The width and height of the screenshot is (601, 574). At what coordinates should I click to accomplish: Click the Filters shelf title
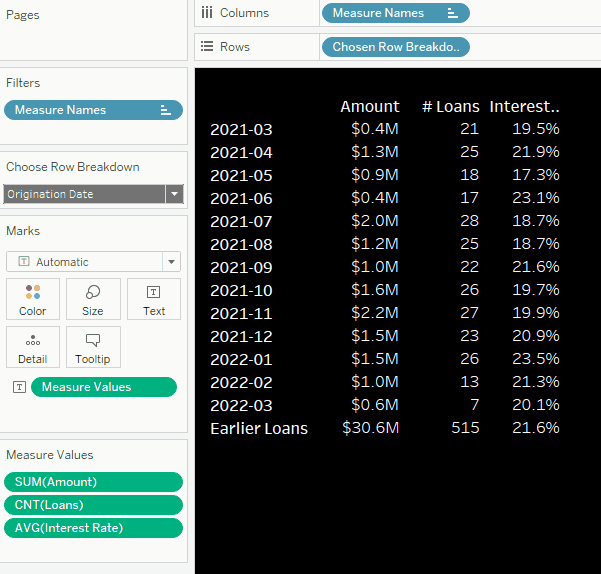click(23, 83)
